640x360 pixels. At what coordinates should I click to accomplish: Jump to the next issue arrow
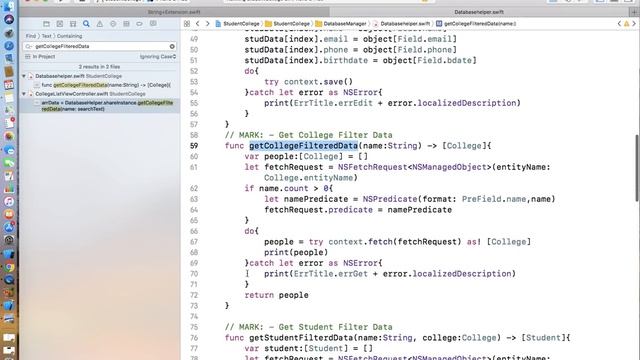633,24
